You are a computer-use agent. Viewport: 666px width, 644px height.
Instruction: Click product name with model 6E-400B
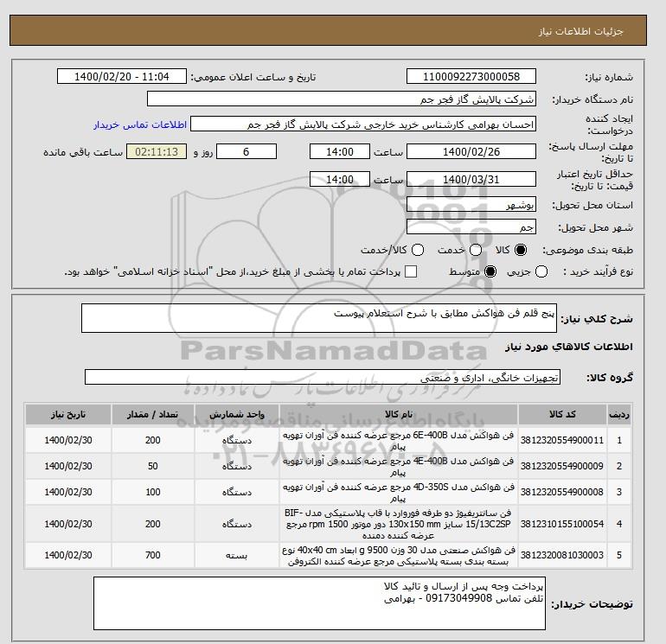click(x=399, y=441)
